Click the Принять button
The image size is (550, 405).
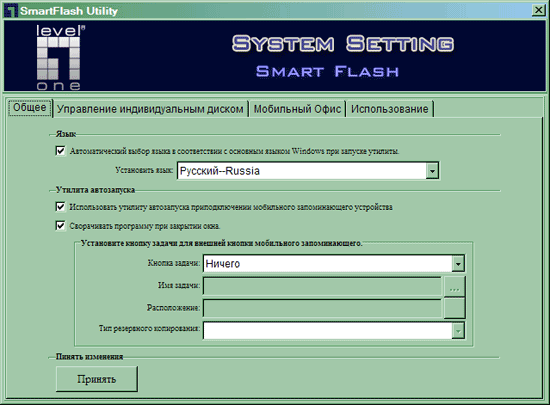(x=97, y=379)
